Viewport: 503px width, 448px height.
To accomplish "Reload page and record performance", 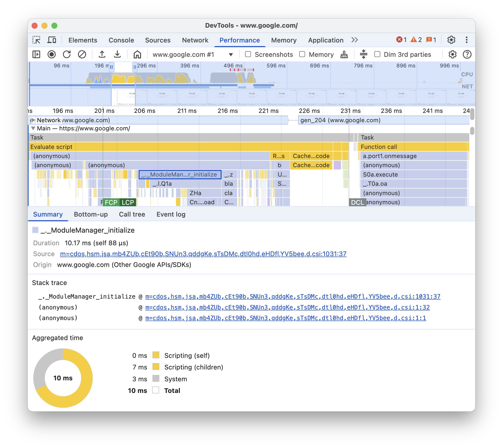I will pos(67,55).
